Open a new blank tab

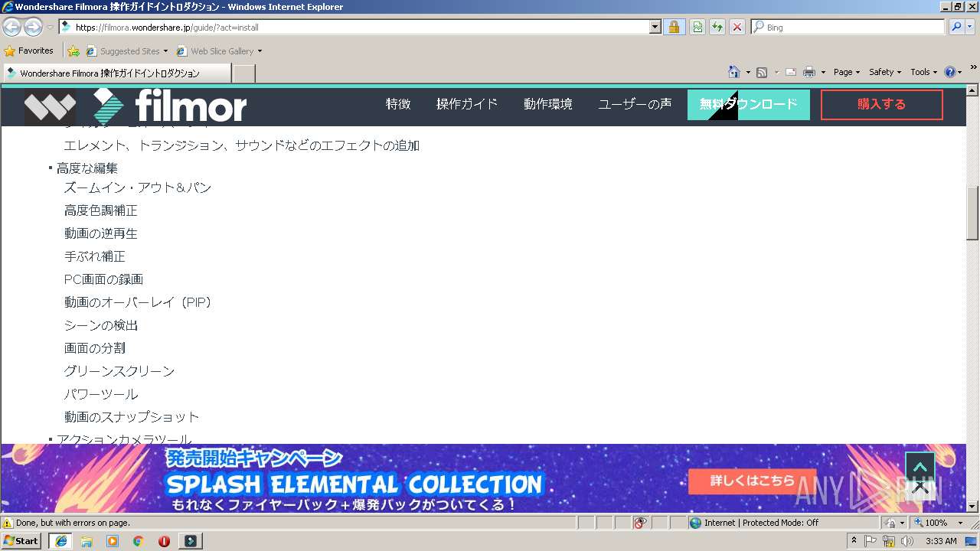(x=243, y=73)
